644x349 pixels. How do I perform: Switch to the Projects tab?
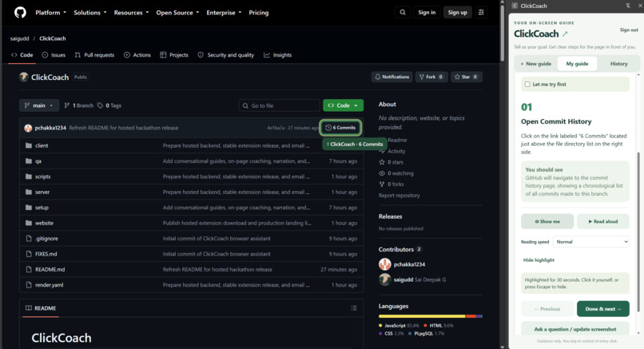174,55
